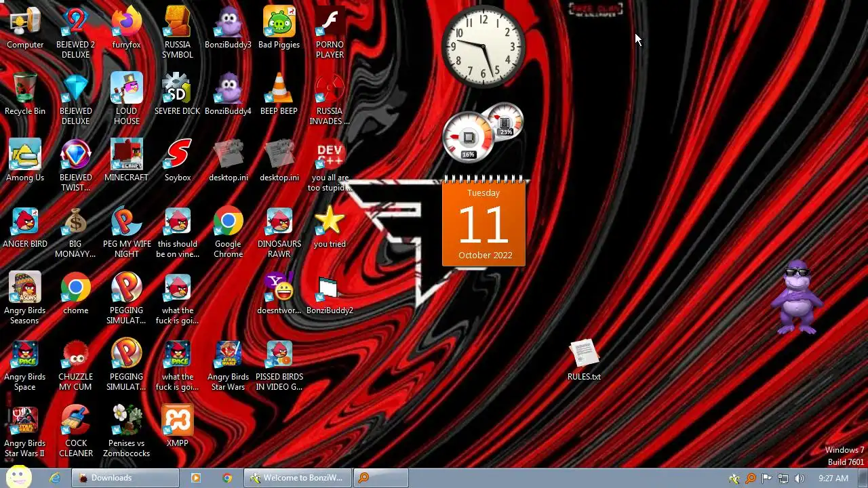Image resolution: width=868 pixels, height=488 pixels.
Task: Open the media player taskbar icon
Action: click(196, 478)
